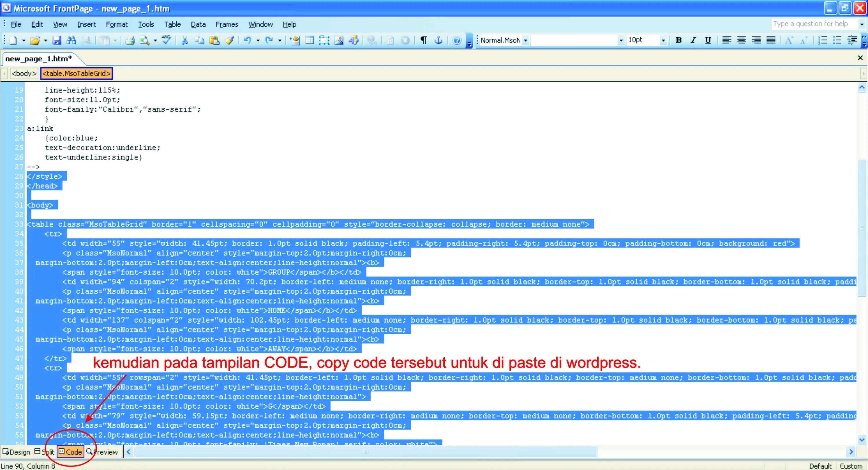Click the Find binoculars icon

[x=71, y=41]
